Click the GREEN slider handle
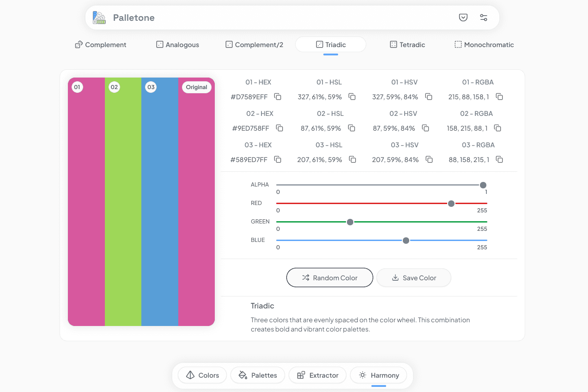The height and width of the screenshot is (392, 588). [x=350, y=222]
